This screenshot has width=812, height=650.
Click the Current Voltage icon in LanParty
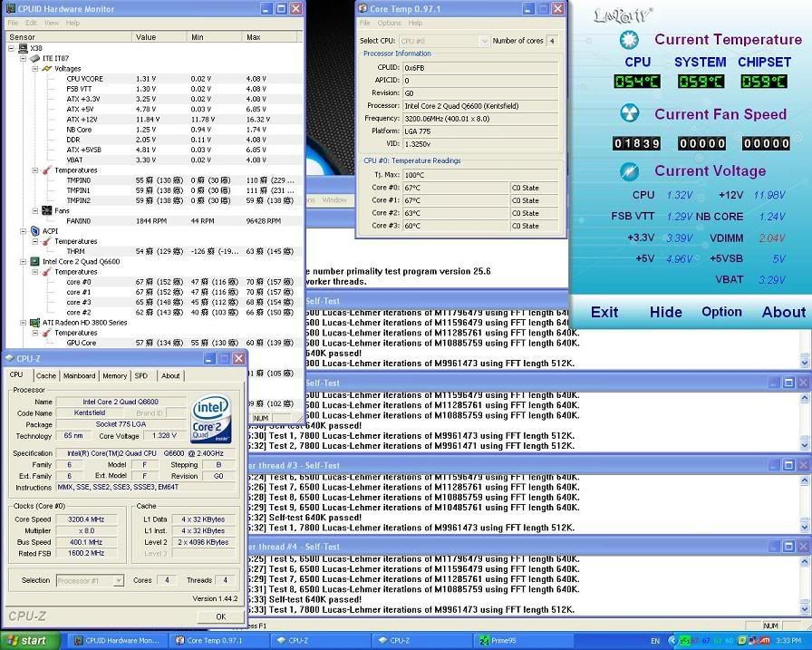tap(629, 171)
